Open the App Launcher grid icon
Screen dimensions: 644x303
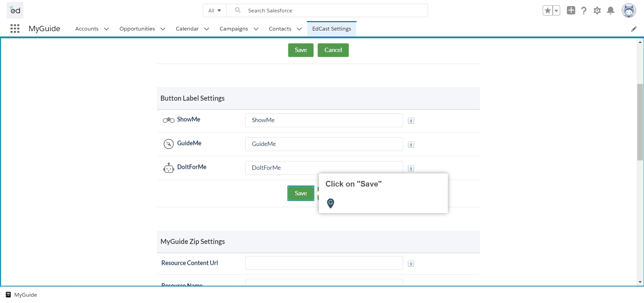pos(15,29)
